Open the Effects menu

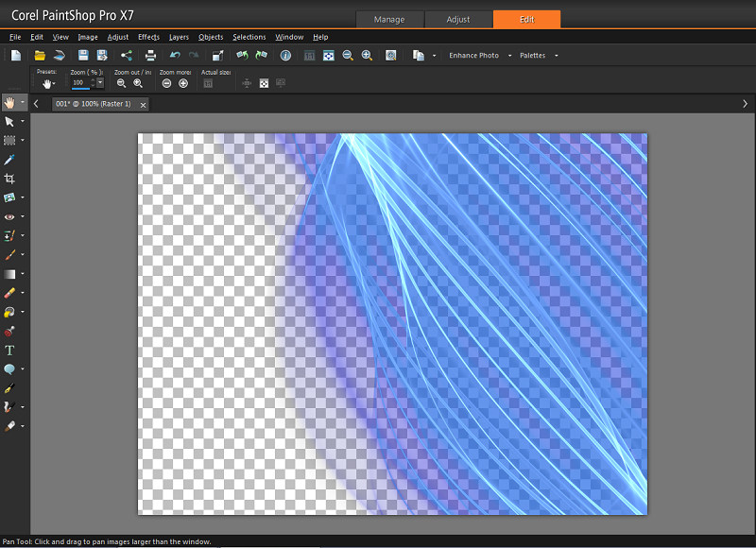point(148,37)
